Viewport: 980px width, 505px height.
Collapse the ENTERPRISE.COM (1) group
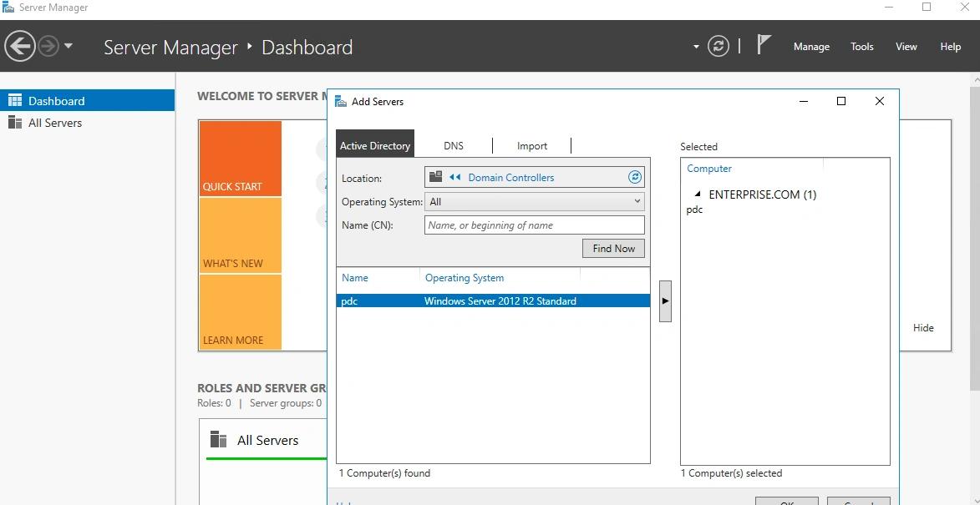(698, 194)
